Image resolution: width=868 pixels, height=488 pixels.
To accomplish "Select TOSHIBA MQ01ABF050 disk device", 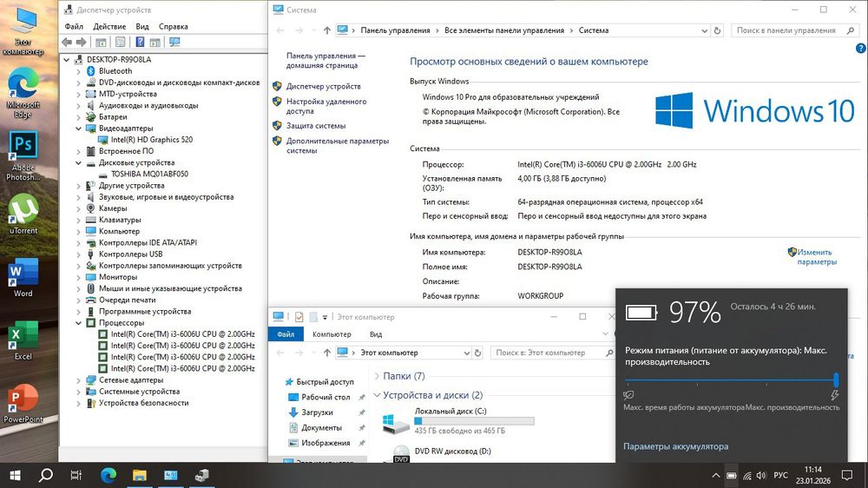I will 149,174.
